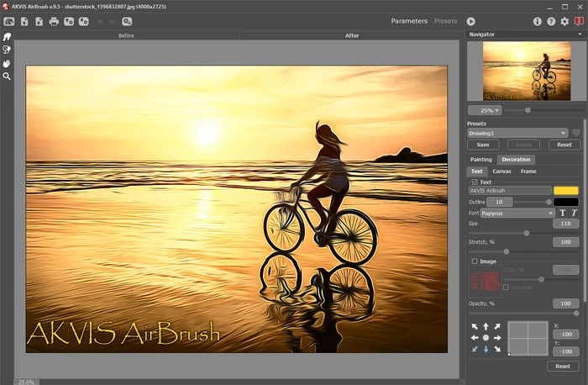Click the Size slider handle
Screen dimensions: 588x385
pos(527,234)
